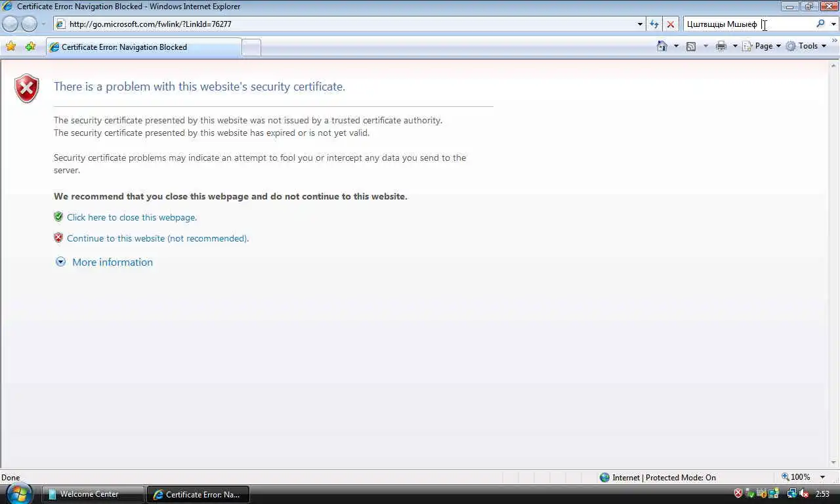Screen dimensions: 840x504
Task: Click the red shield certificate error icon
Action: point(27,89)
